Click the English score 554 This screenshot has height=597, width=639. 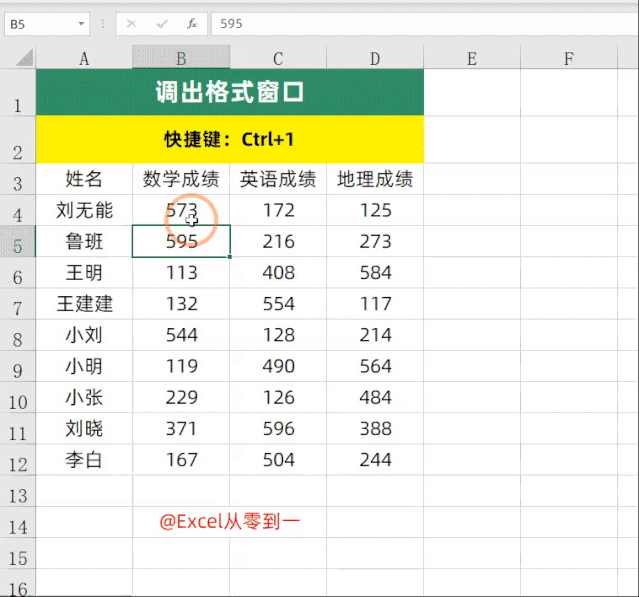coord(278,304)
